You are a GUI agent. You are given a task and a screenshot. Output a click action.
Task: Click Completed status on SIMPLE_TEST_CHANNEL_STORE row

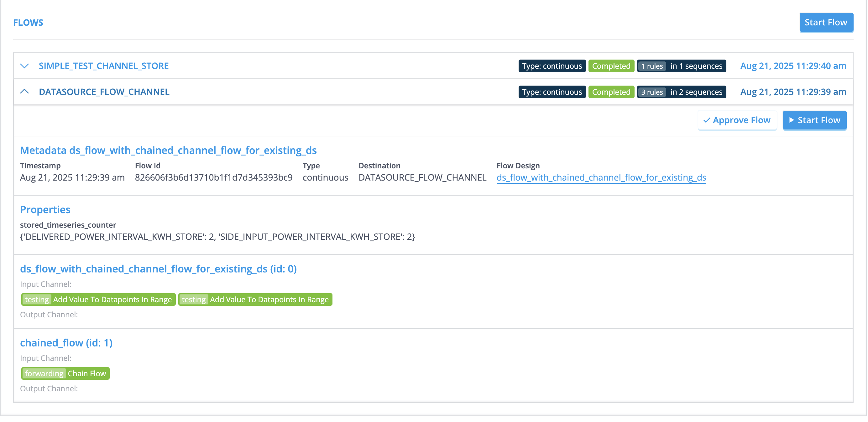click(611, 66)
